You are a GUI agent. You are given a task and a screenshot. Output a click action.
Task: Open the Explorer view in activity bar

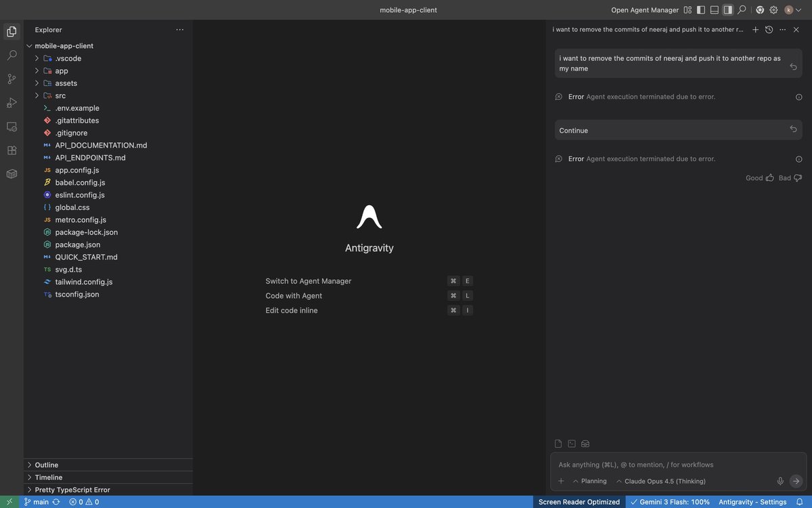[12, 31]
